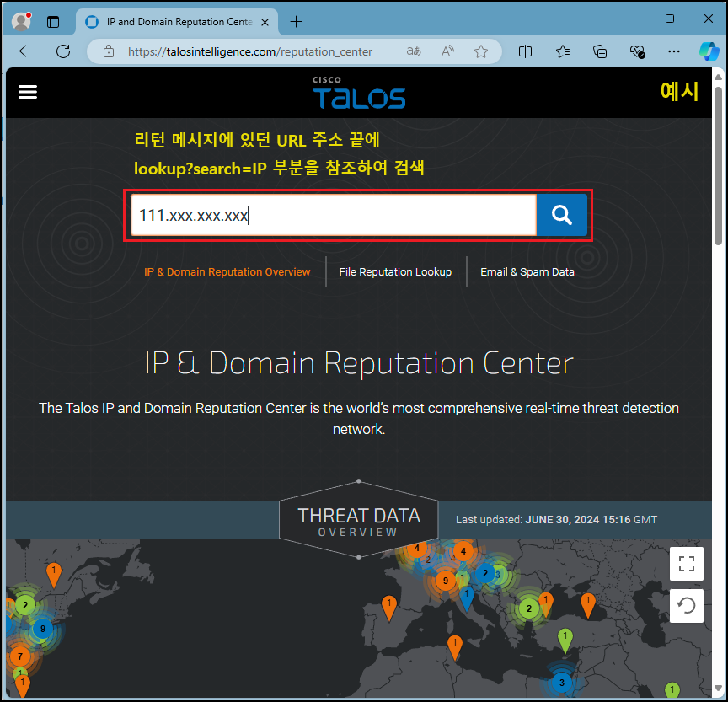
Task: Click the Cisco Talos logo
Action: (359, 93)
